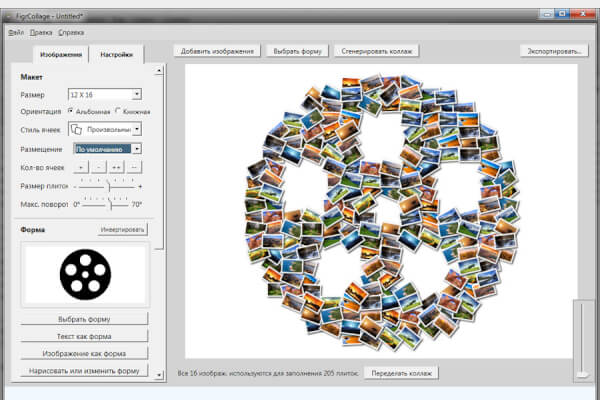Click the Форма section heading
This screenshot has width=600, height=400.
(x=33, y=230)
